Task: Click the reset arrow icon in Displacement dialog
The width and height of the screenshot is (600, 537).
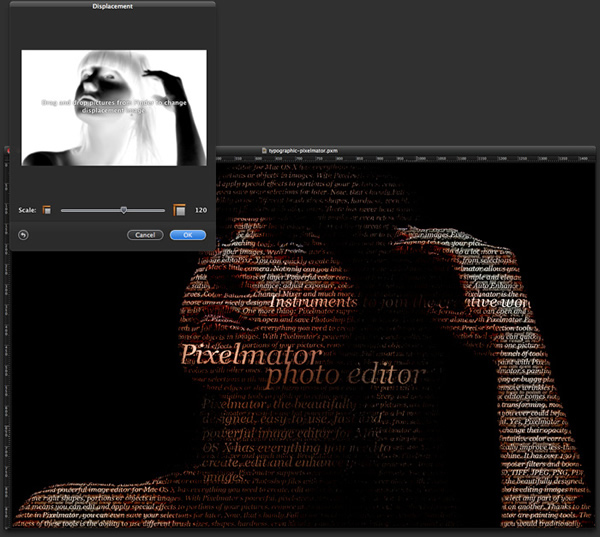Action: pyautogui.click(x=23, y=235)
